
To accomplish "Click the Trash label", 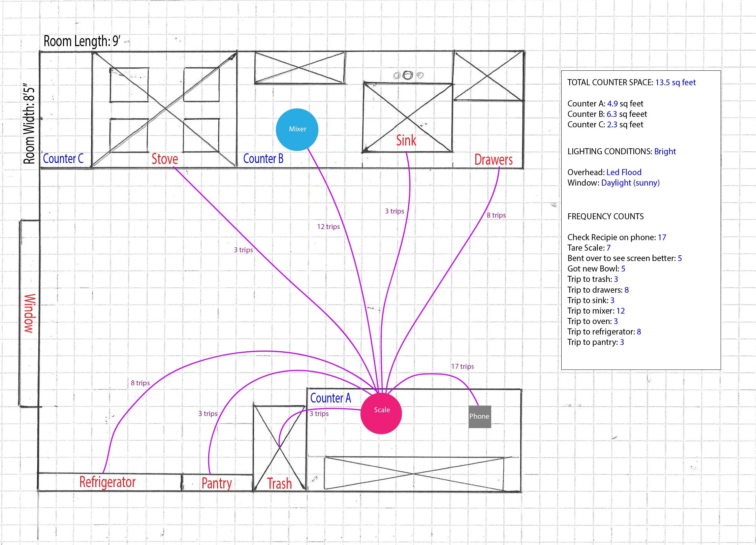I will click(279, 484).
